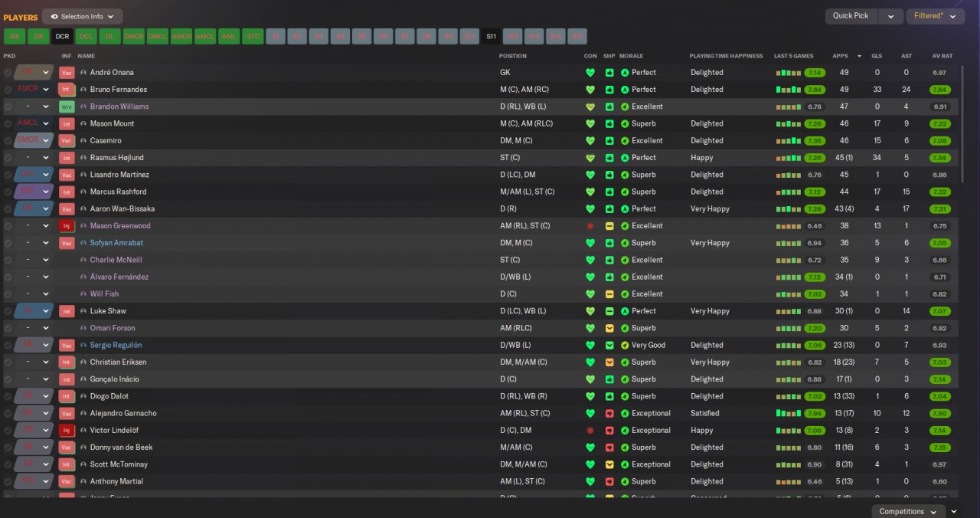Click Rasmus Højlund's 34 goals value

tap(877, 158)
